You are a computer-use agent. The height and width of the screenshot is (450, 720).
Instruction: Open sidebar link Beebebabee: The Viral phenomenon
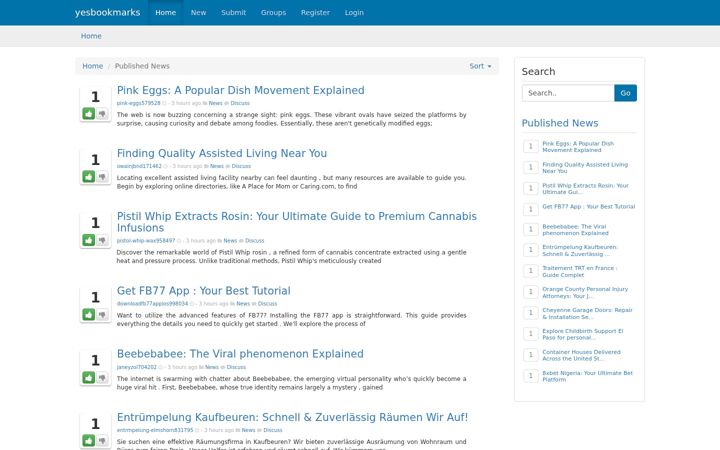(575, 230)
